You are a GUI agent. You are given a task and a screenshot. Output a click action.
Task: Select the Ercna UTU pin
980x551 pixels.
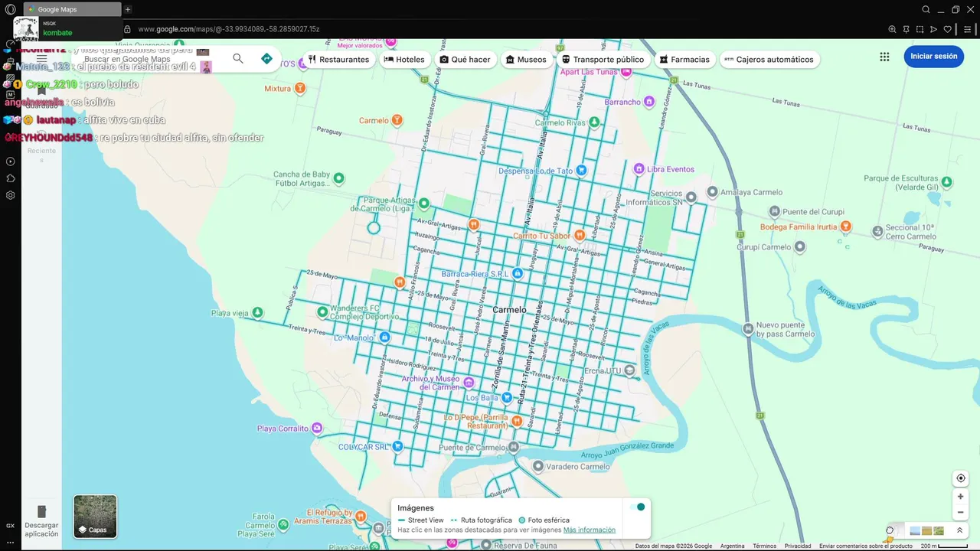coord(629,370)
